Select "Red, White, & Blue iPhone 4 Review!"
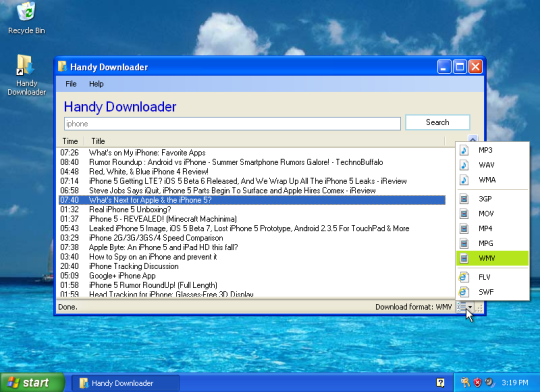The height and width of the screenshot is (392, 540). click(252, 172)
